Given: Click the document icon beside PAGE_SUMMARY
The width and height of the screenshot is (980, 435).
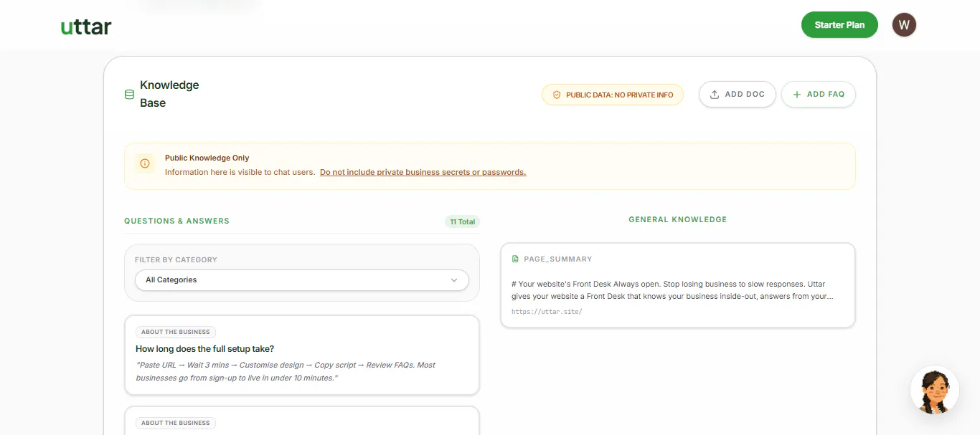Looking at the screenshot, I should 515,259.
